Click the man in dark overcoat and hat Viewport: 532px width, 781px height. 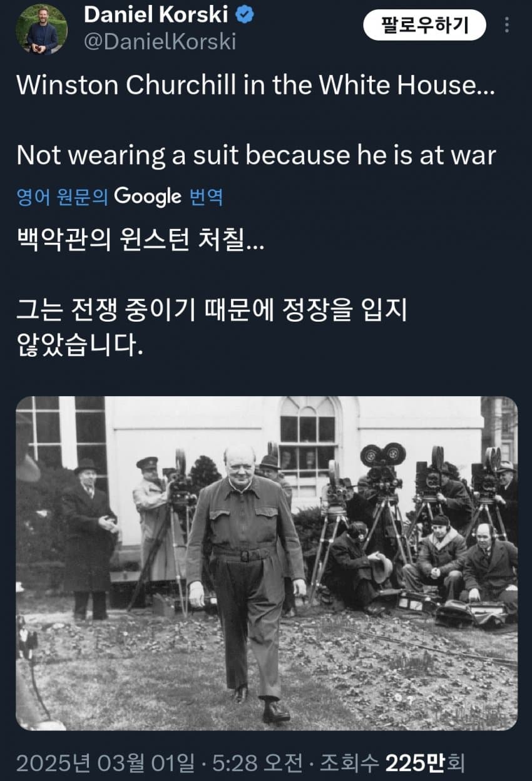89,538
